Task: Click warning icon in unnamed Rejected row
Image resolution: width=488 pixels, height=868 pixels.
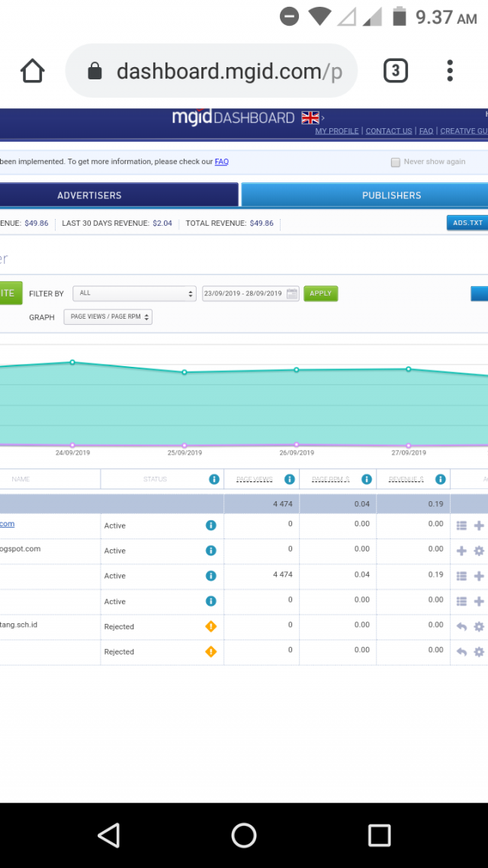Action: [x=210, y=652]
